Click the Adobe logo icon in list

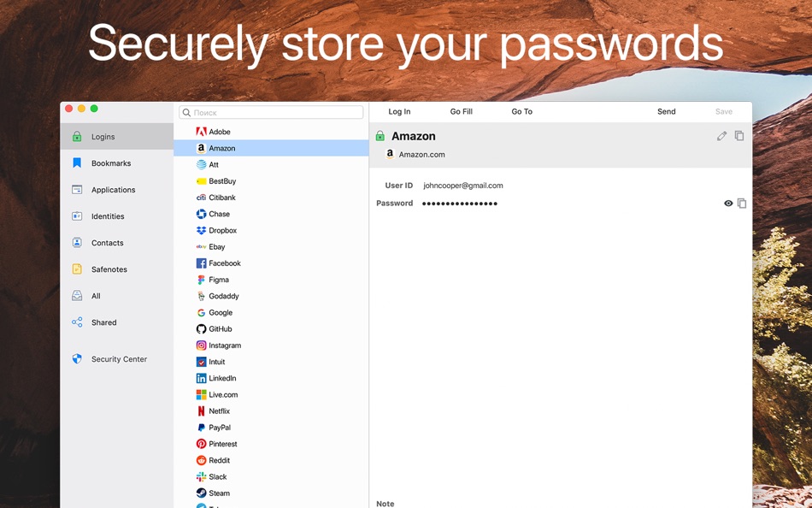(202, 132)
